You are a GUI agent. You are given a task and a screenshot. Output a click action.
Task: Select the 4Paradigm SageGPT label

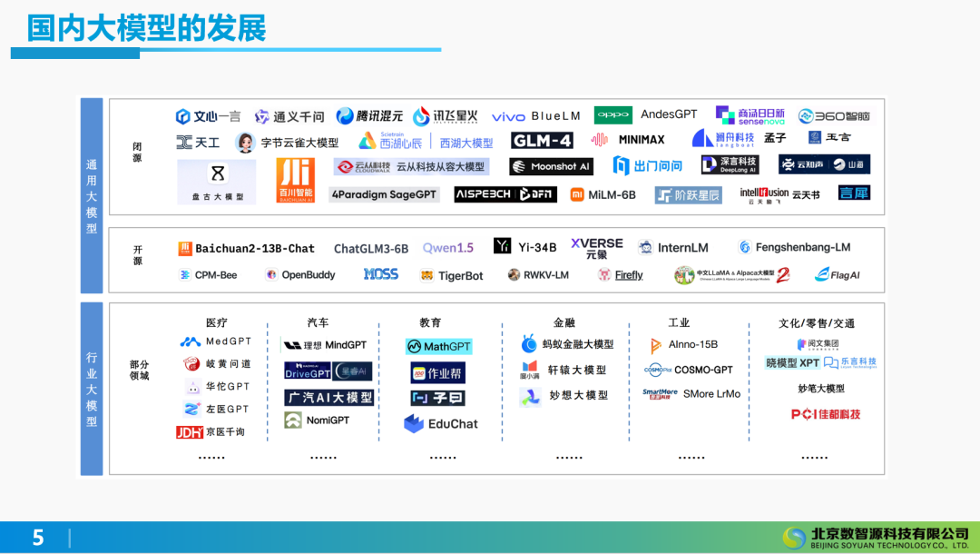tap(384, 194)
